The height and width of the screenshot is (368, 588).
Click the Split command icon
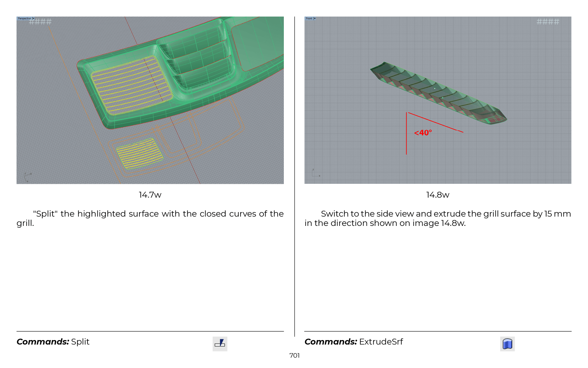tap(220, 344)
